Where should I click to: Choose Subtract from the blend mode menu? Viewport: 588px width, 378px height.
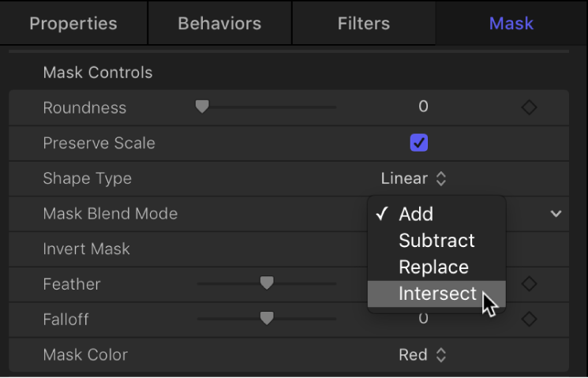436,241
